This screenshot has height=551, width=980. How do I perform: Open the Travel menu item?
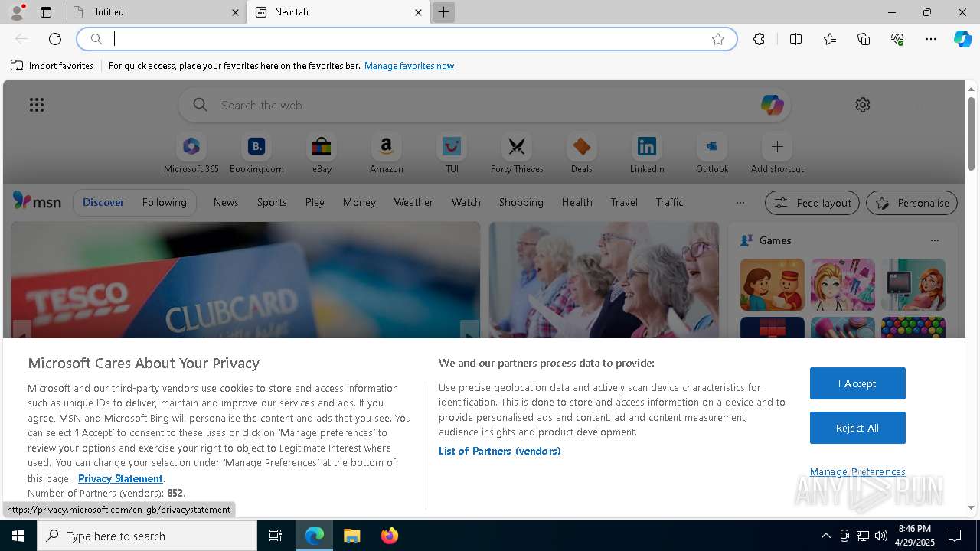624,202
